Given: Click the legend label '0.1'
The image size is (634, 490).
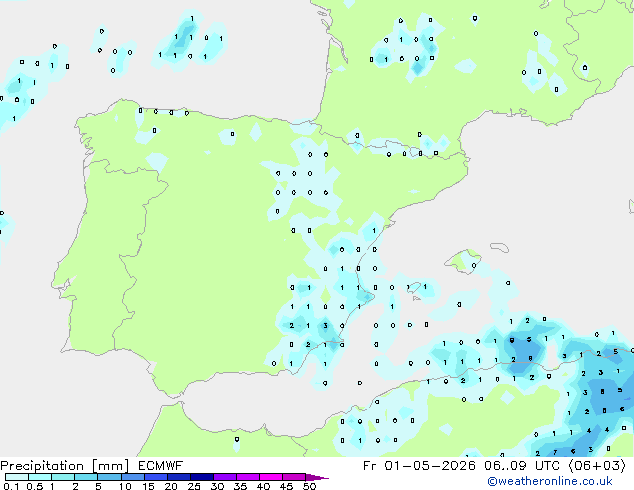Looking at the screenshot, I should (11, 486).
